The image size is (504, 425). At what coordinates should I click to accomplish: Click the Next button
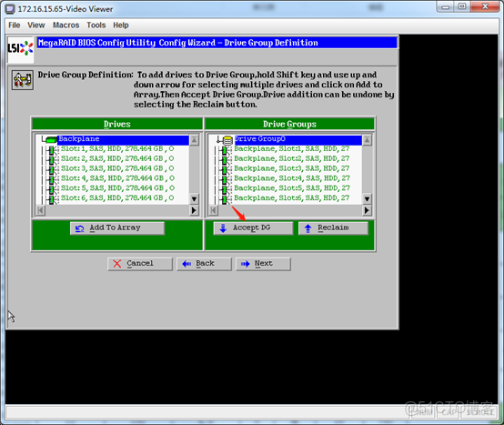tap(263, 264)
